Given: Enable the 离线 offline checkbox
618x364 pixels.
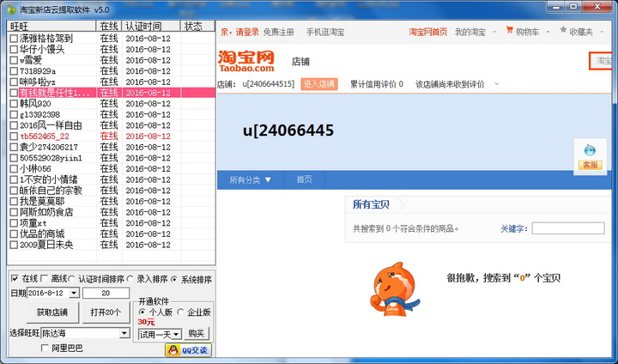Looking at the screenshot, I should 45,279.
